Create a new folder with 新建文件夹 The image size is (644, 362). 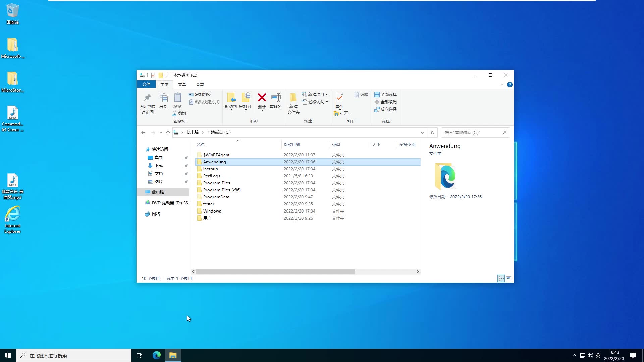pos(293,102)
